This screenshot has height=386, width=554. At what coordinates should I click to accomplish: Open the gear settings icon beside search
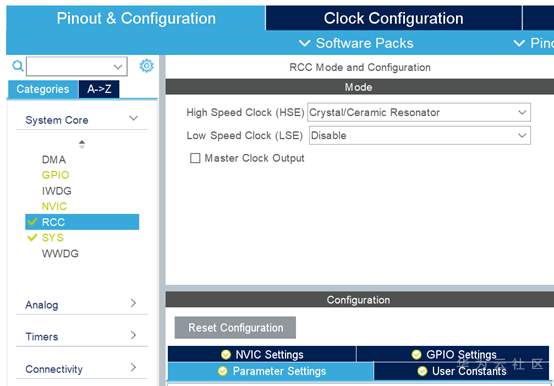[146, 66]
